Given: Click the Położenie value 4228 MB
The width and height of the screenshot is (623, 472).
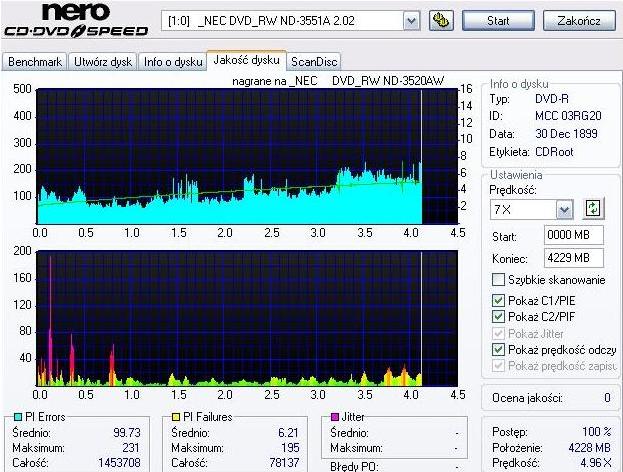Looking at the screenshot, I should pyautogui.click(x=589, y=448).
